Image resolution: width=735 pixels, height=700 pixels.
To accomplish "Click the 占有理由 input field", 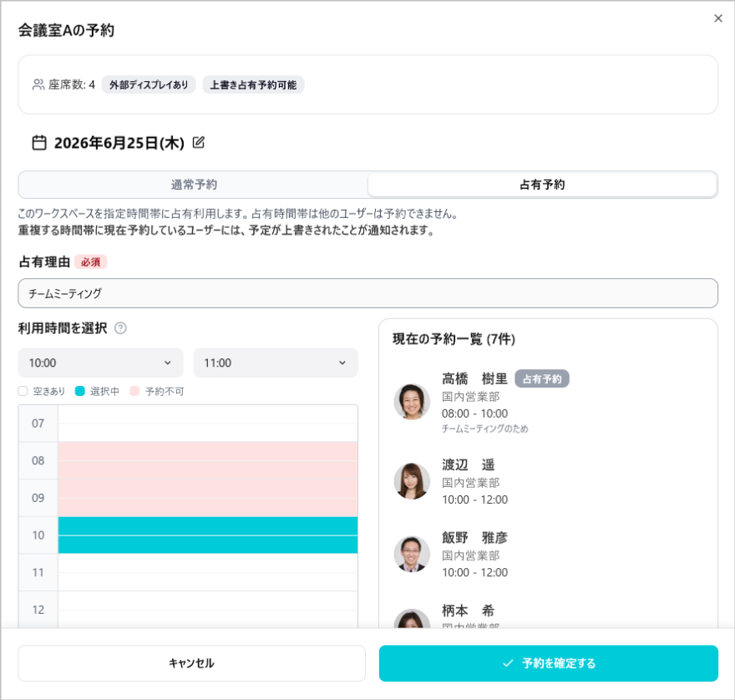I will tap(367, 293).
